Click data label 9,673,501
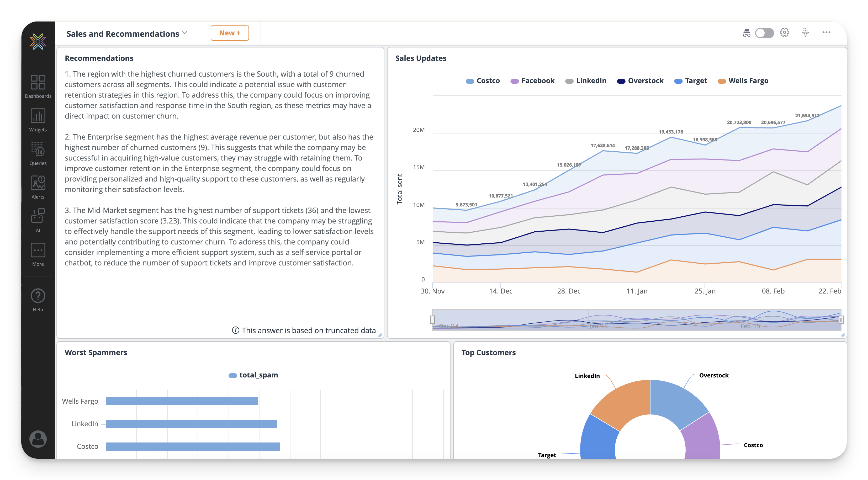This screenshot has height=480, width=868. (466, 205)
